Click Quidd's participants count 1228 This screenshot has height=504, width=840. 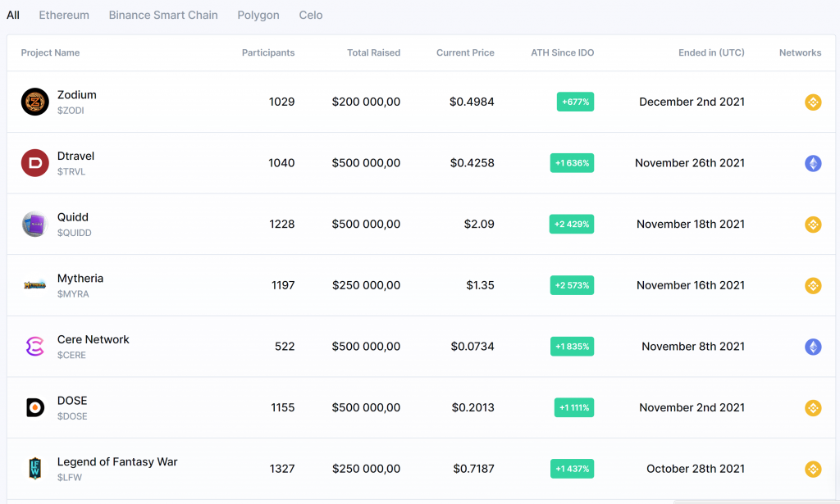[x=282, y=225]
